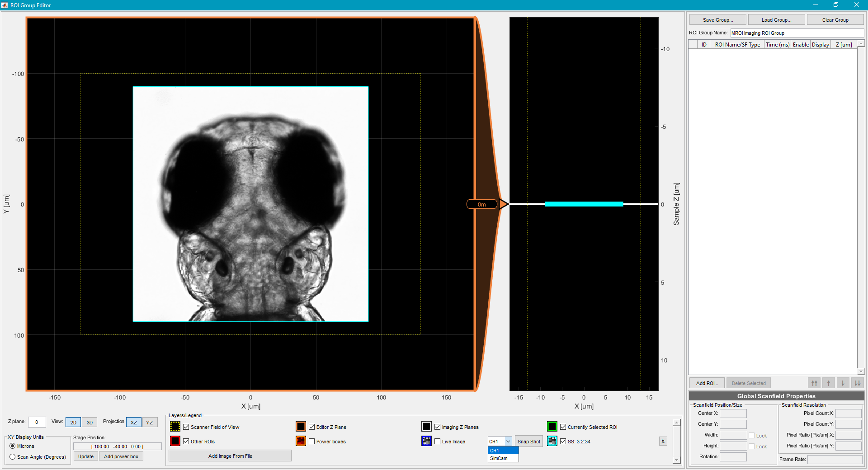This screenshot has width=868, height=470.
Task: Open the CH1 channel dropdown
Action: coord(508,441)
